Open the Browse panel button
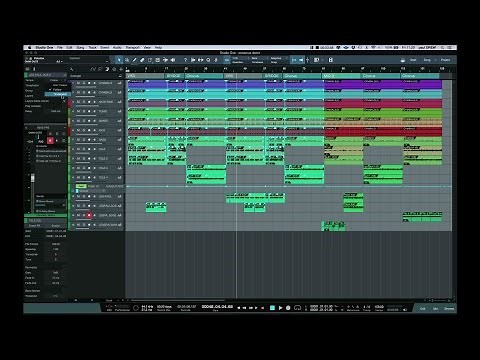Screen dimensions: 480x360 pyautogui.click(x=449, y=308)
